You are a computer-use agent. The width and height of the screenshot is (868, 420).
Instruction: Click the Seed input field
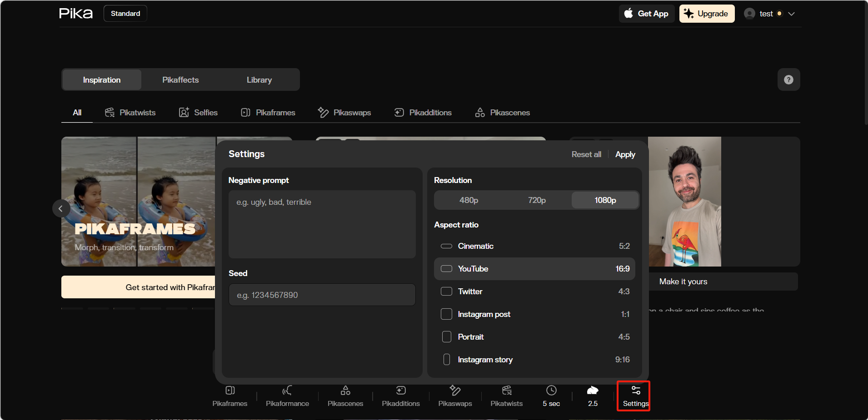(322, 295)
